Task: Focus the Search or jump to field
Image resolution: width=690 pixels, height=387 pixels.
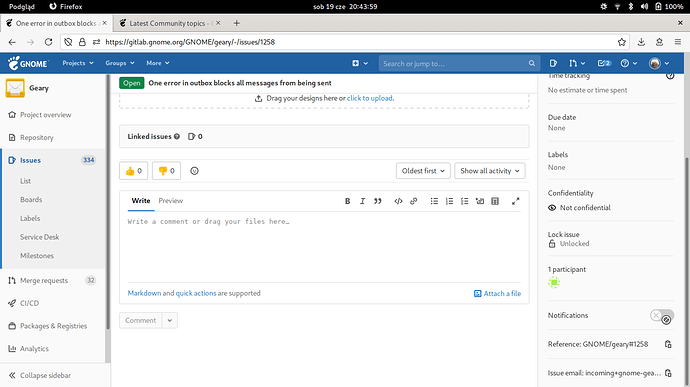Action: pyautogui.click(x=459, y=63)
